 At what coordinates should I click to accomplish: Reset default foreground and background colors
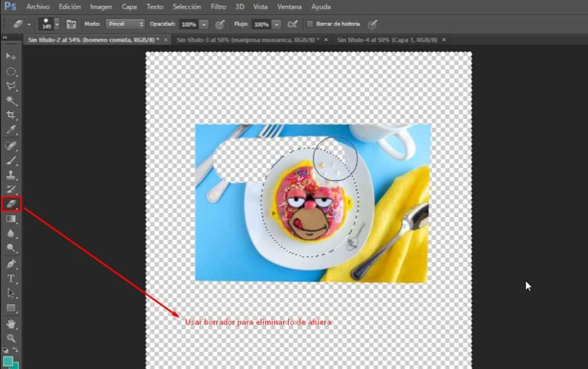(x=5, y=350)
